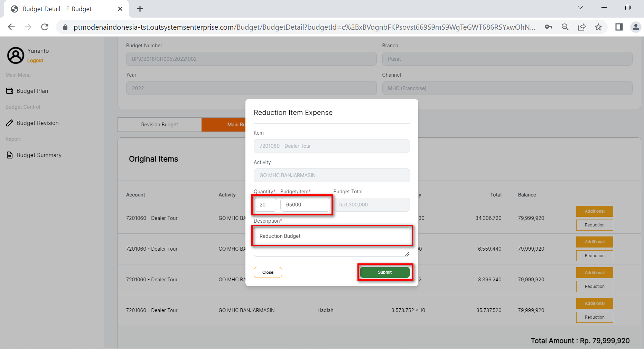This screenshot has height=349, width=644.
Task: Close the Reduction Item Expense dialog
Action: pyautogui.click(x=268, y=272)
